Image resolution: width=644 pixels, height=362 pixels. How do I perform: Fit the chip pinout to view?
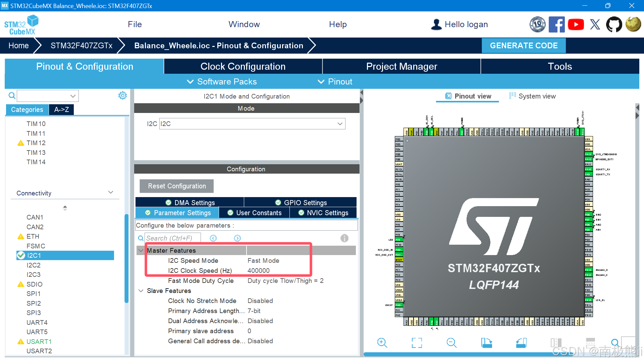point(417,343)
